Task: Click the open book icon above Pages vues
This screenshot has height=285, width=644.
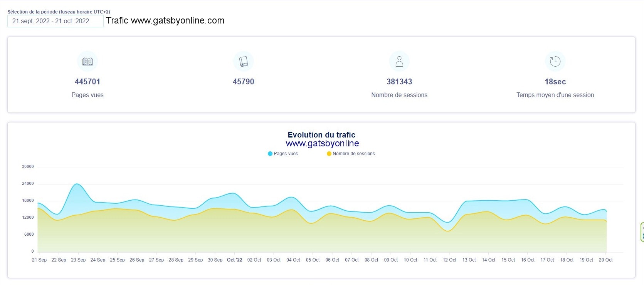Action: (87, 61)
